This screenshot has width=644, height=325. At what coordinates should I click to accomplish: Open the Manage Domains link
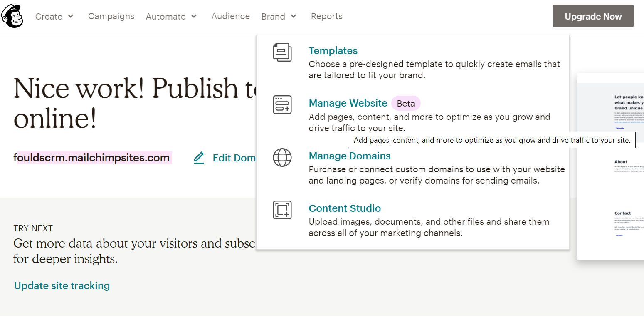(x=350, y=156)
